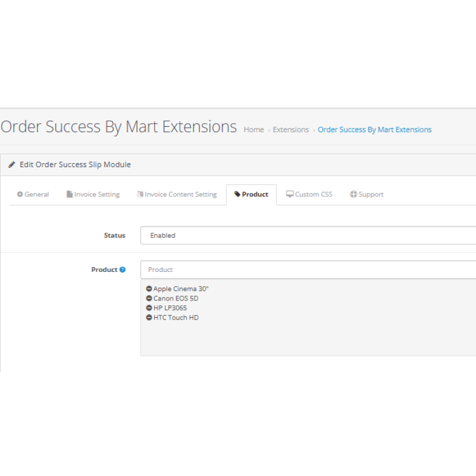Click Edit Order Success Slip Module heading

pyautogui.click(x=75, y=165)
